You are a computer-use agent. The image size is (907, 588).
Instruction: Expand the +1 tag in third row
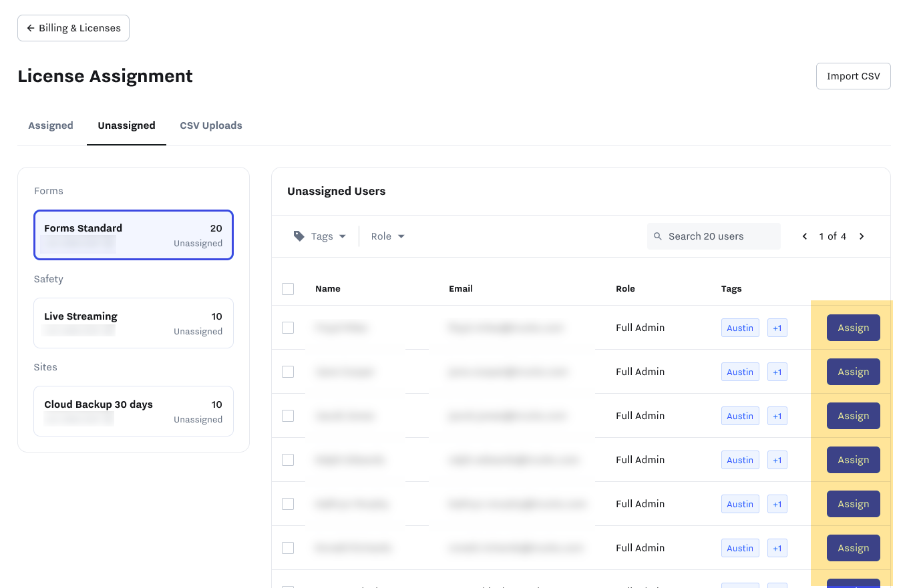click(x=777, y=416)
